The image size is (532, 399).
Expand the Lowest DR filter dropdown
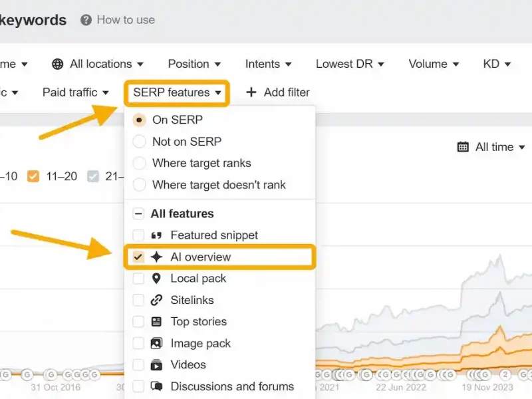(x=350, y=64)
